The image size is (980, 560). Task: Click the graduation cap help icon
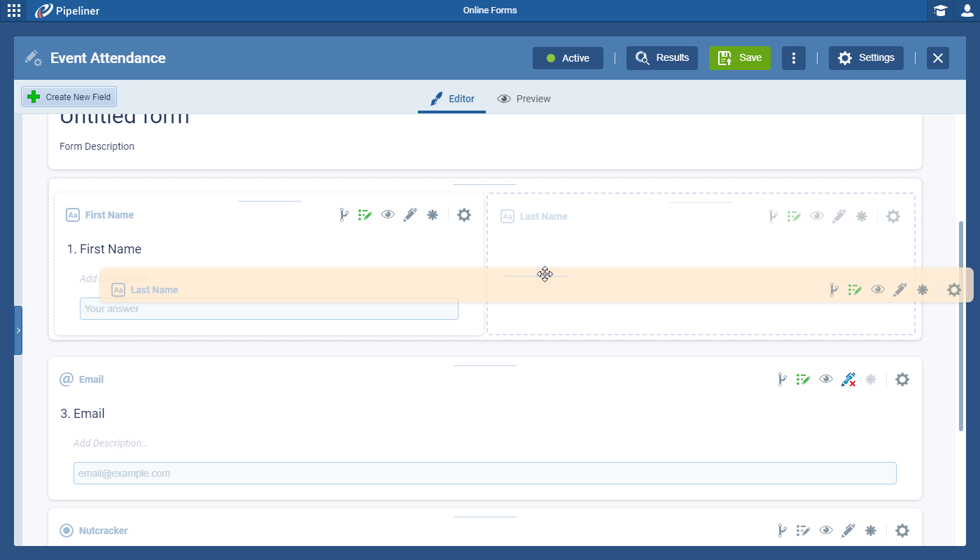pyautogui.click(x=941, y=10)
